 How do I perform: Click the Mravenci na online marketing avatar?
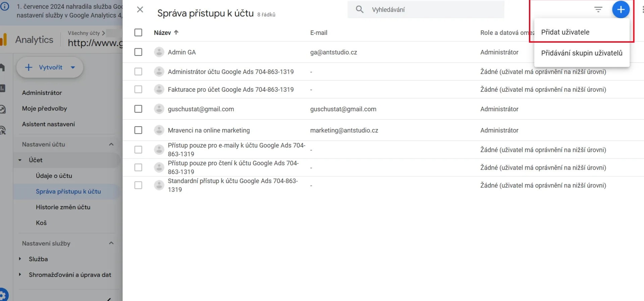click(x=159, y=130)
